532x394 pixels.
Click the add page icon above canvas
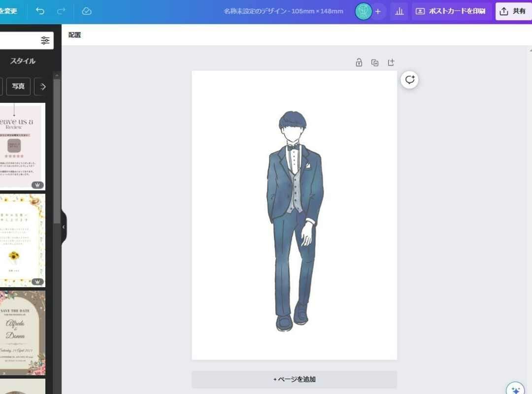click(391, 63)
